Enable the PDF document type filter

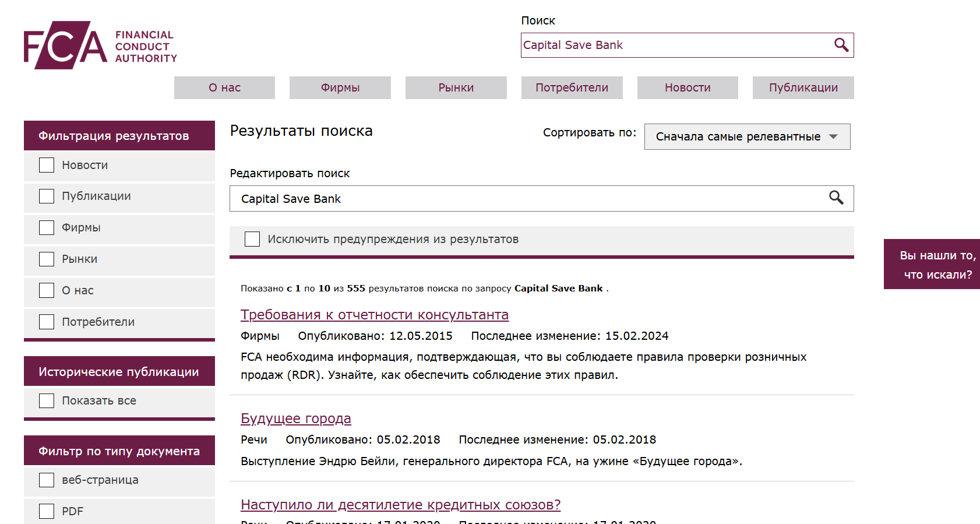[46, 511]
